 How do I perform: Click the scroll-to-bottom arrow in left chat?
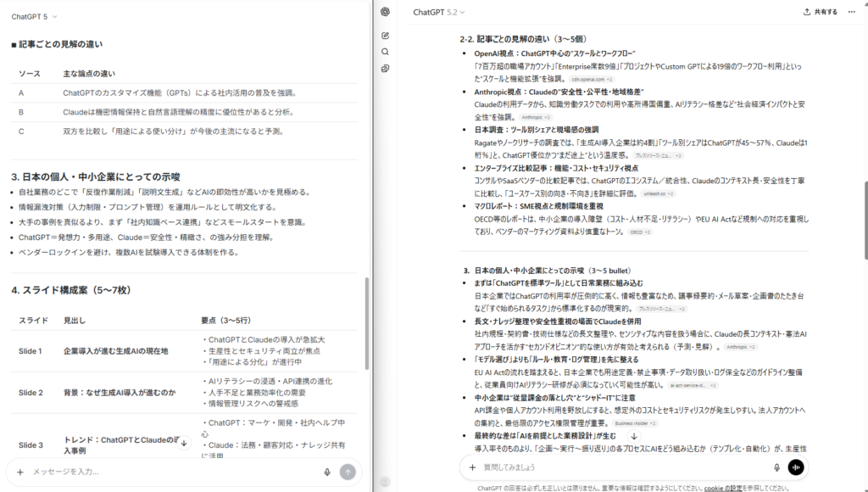click(x=185, y=443)
